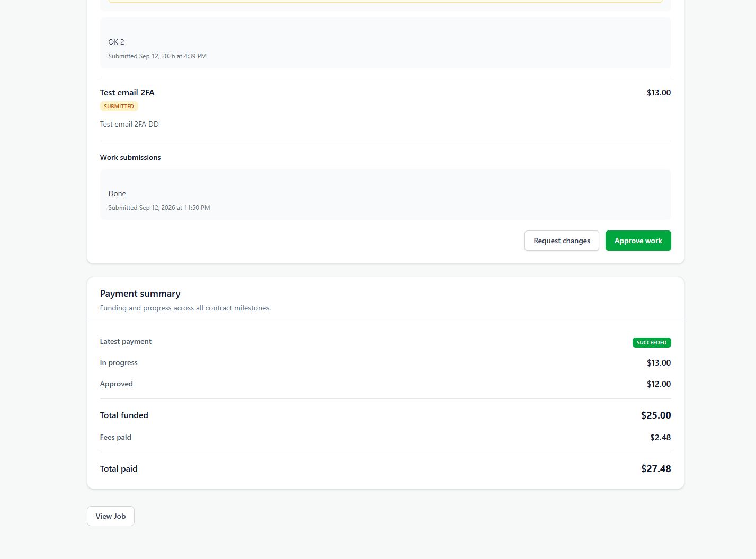756x559 pixels.
Task: Select the SUBMITTED status badge
Action: [x=119, y=107]
